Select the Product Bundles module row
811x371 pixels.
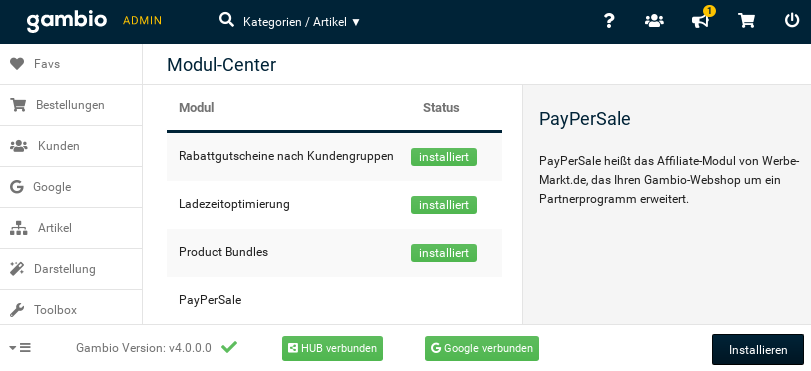pyautogui.click(x=334, y=253)
